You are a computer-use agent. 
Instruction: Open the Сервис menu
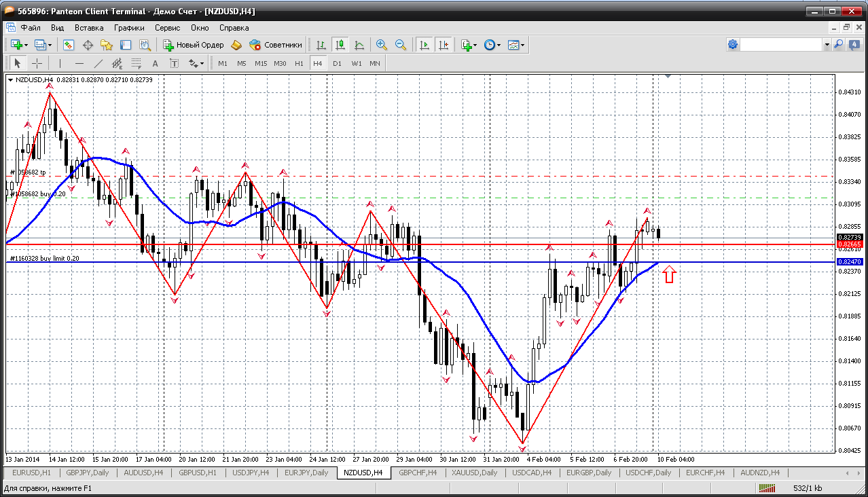click(x=167, y=28)
